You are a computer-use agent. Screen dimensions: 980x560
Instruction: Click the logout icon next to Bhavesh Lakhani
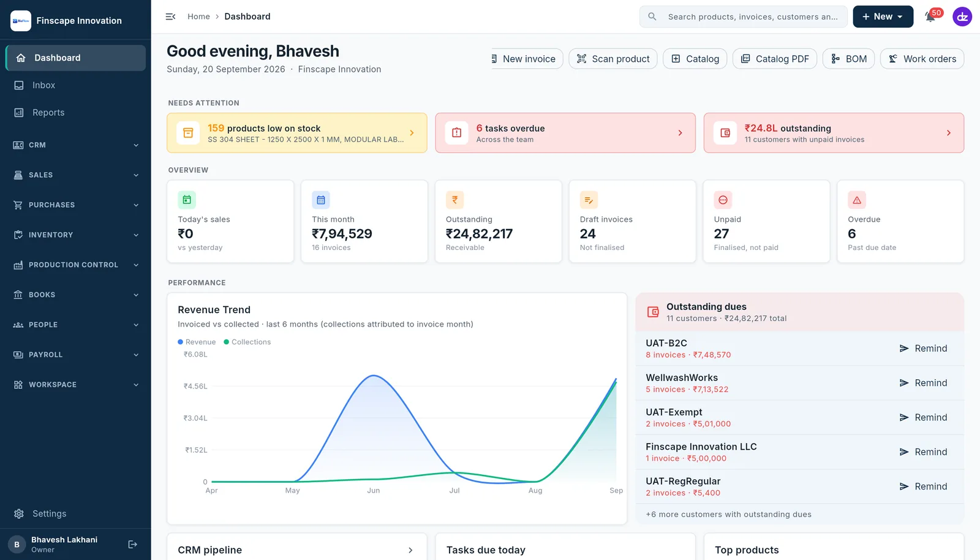132,544
